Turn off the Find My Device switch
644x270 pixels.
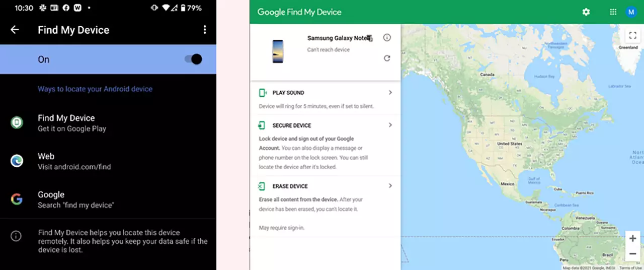point(193,59)
